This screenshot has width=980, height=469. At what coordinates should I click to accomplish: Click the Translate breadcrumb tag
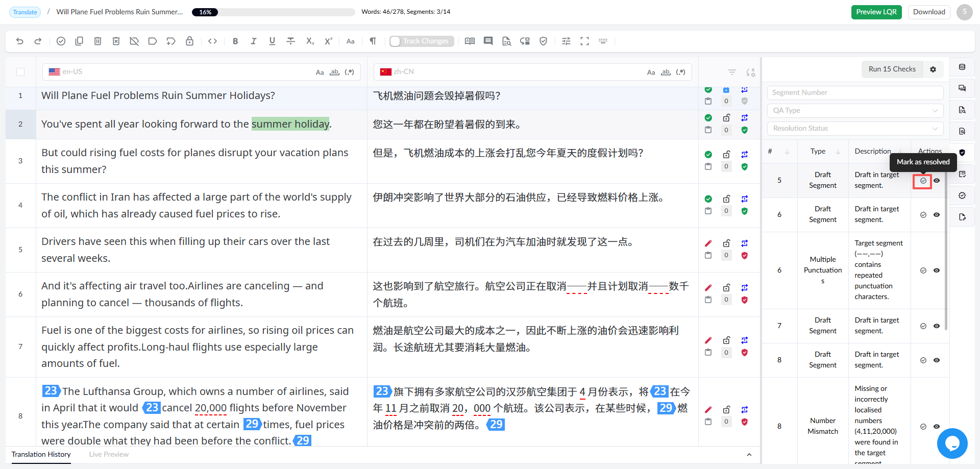pyautogui.click(x=25, y=12)
